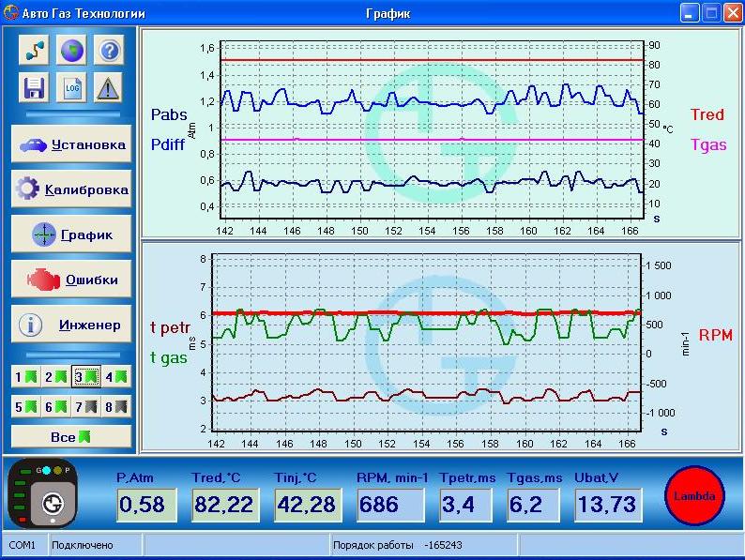Open the Ошибки error page
This screenshot has height=560, width=745.
71,280
